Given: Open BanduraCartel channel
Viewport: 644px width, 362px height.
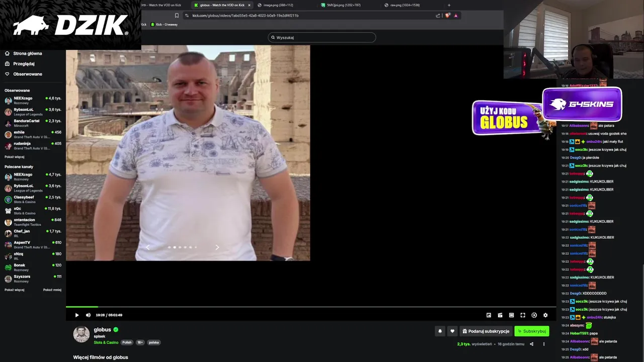Looking at the screenshot, I should pyautogui.click(x=33, y=123).
